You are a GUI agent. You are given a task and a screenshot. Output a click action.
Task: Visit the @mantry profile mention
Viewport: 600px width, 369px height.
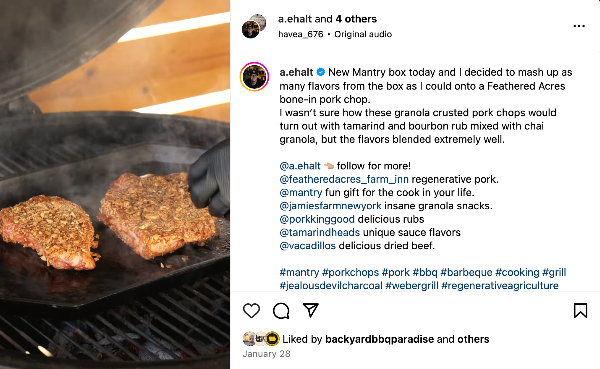(x=301, y=192)
